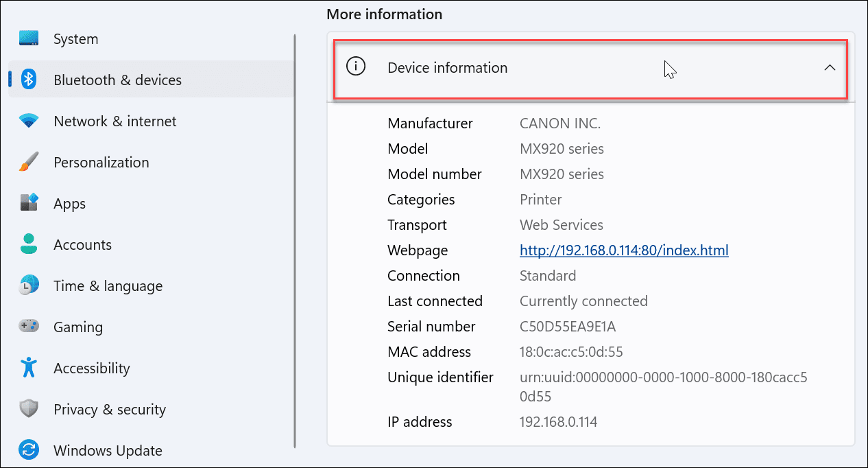Click the info icon beside Device information
868x468 pixels.
tap(356, 67)
